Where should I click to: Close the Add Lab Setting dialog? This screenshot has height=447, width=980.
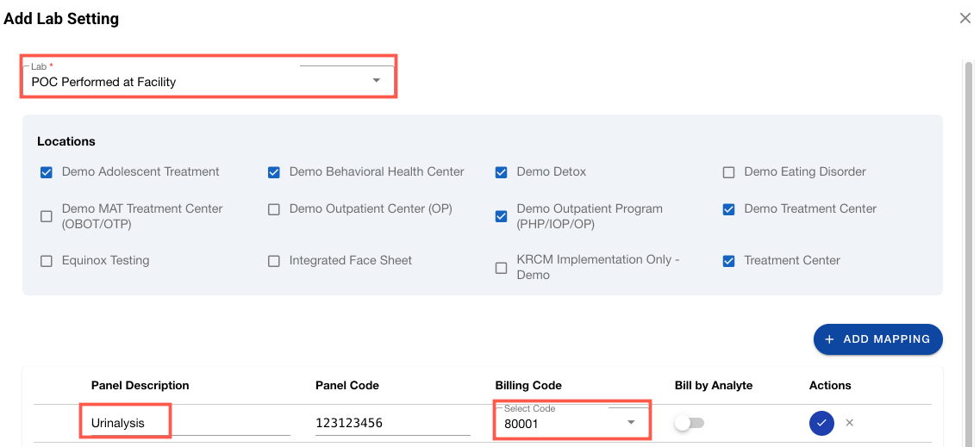[x=965, y=18]
